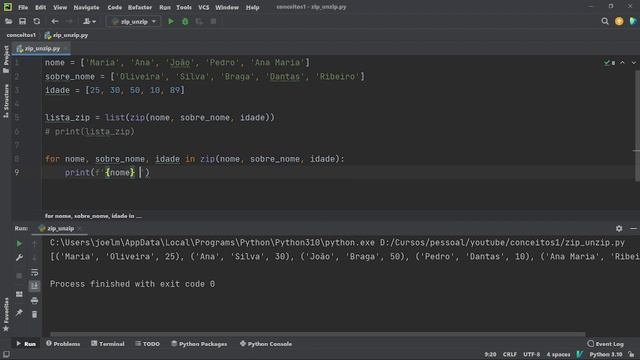Click the editor vertical scrollbar
Image resolution: width=640 pixels, height=360 pixels.
[x=637, y=126]
